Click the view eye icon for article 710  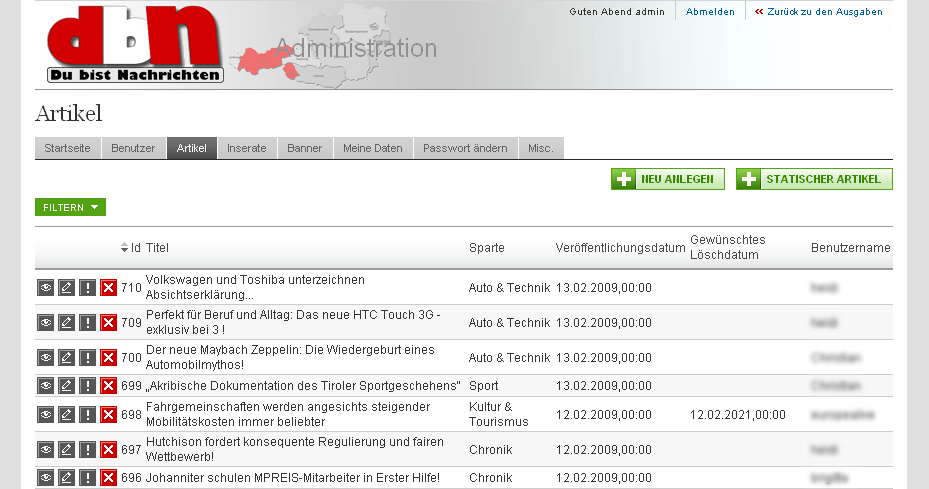[x=46, y=288]
